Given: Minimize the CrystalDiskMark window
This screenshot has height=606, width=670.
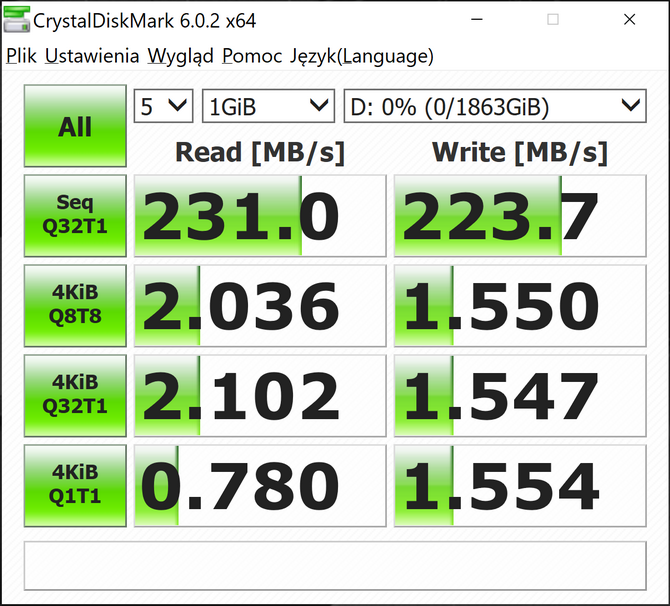Looking at the screenshot, I should [x=477, y=20].
